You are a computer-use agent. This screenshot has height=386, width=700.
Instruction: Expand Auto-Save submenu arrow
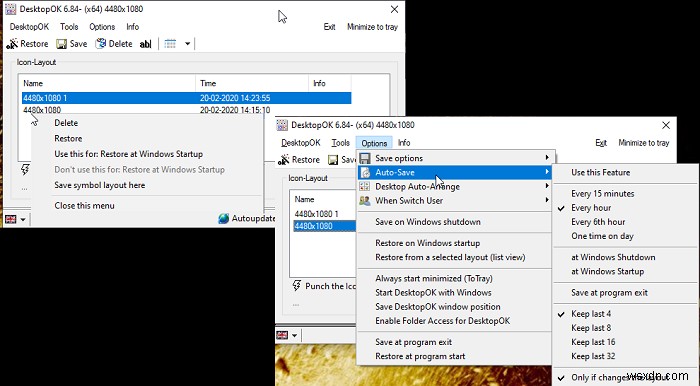[547, 172]
